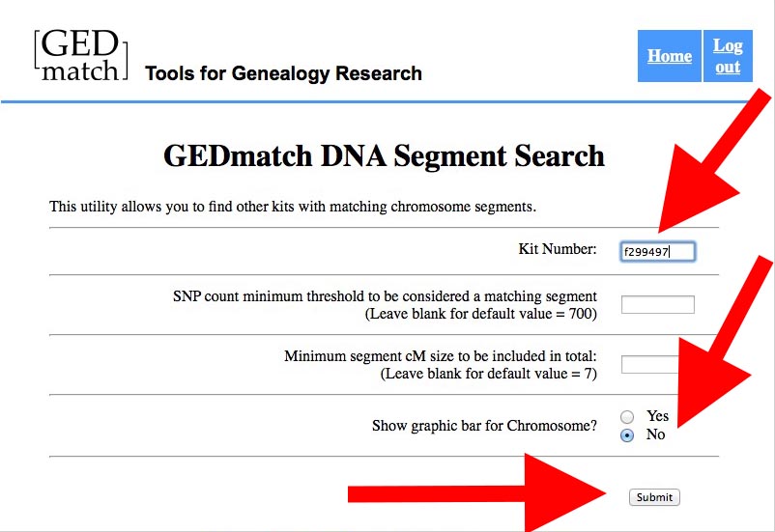Click the SNP count minimum threshold label
The image size is (775, 532).
tap(385, 296)
